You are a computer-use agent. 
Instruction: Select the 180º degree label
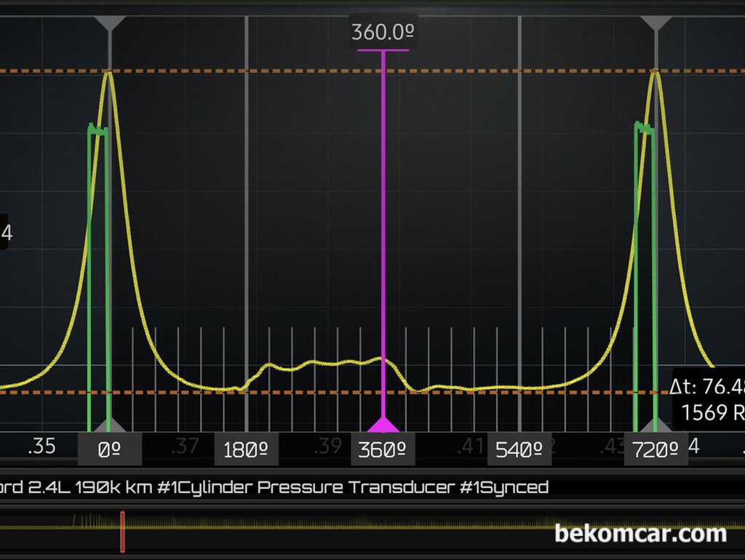(x=246, y=449)
